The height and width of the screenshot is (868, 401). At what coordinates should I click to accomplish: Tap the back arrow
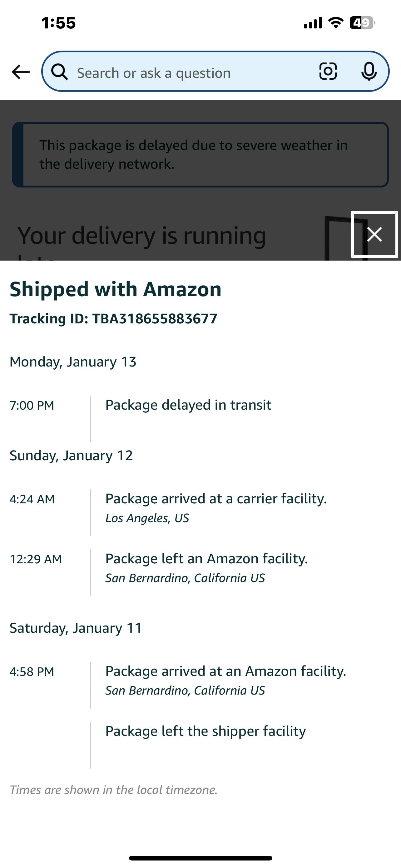[21, 72]
